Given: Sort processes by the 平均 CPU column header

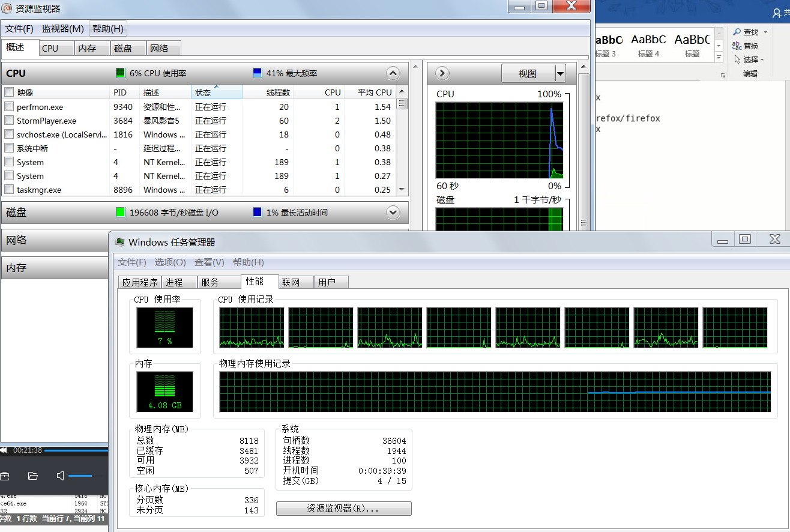Looking at the screenshot, I should click(x=370, y=92).
